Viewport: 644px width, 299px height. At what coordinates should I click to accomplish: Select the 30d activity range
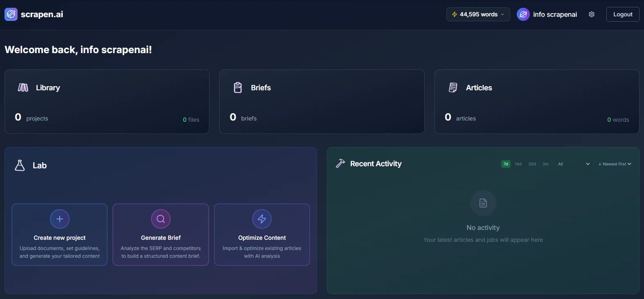532,164
